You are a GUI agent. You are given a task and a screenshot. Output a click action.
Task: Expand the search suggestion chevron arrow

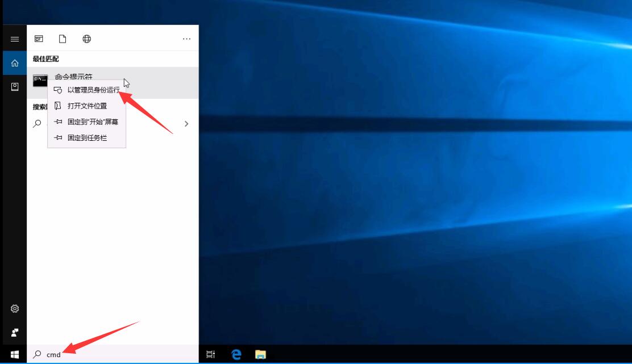coord(186,124)
